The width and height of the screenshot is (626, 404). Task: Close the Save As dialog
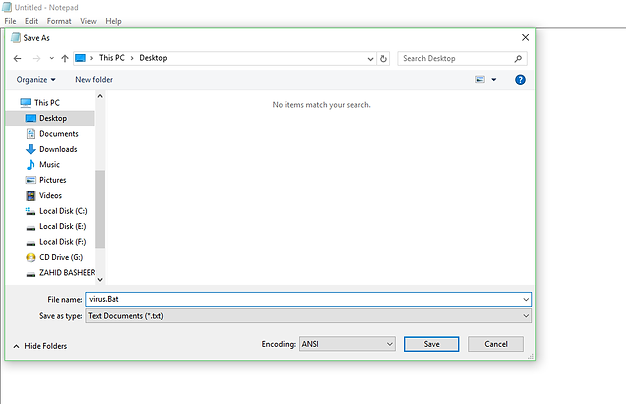525,38
